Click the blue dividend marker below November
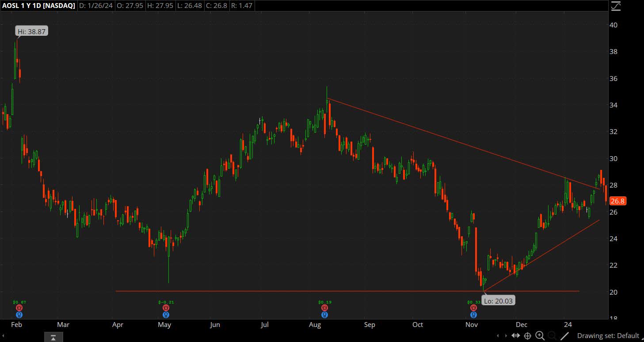Image resolution: width=644 pixels, height=342 pixels. (473, 315)
